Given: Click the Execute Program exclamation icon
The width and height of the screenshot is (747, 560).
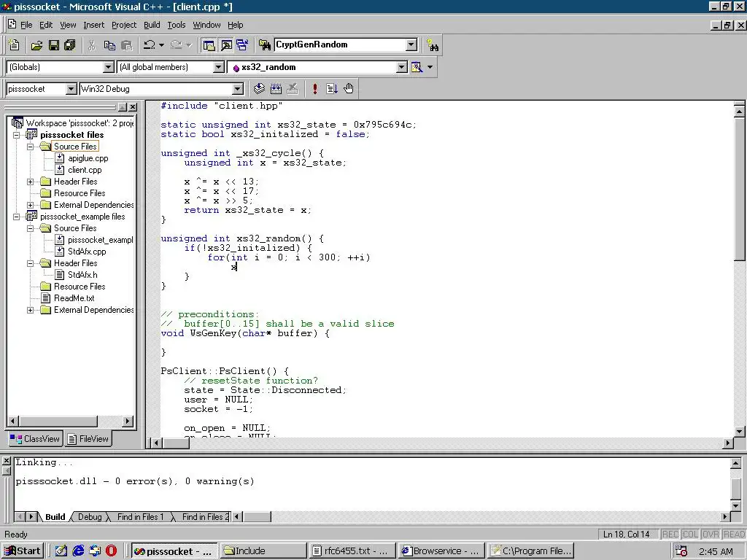Looking at the screenshot, I should (315, 88).
